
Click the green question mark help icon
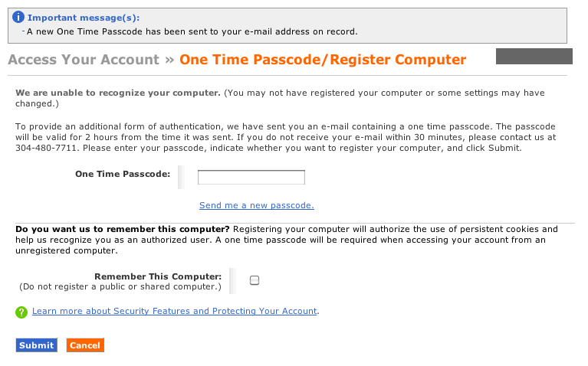coord(21,312)
